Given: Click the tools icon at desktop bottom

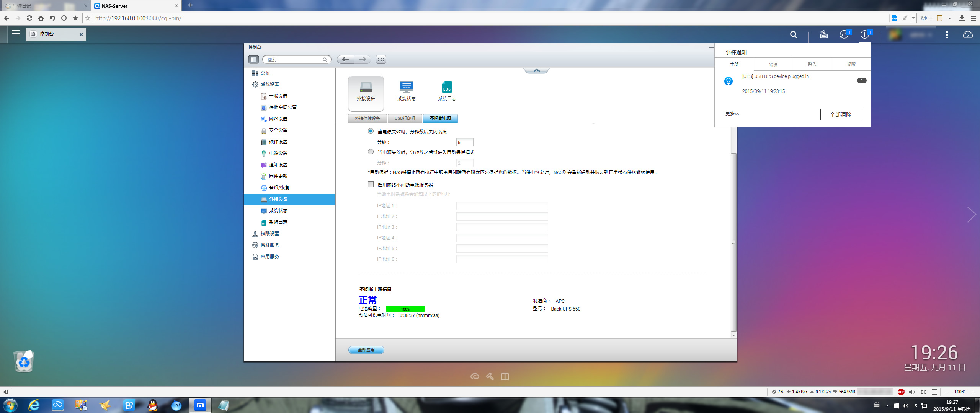Looking at the screenshot, I should pos(490,376).
